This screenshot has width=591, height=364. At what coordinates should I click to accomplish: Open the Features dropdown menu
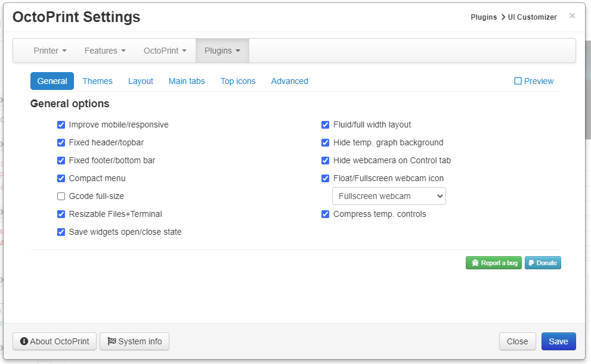tap(105, 51)
